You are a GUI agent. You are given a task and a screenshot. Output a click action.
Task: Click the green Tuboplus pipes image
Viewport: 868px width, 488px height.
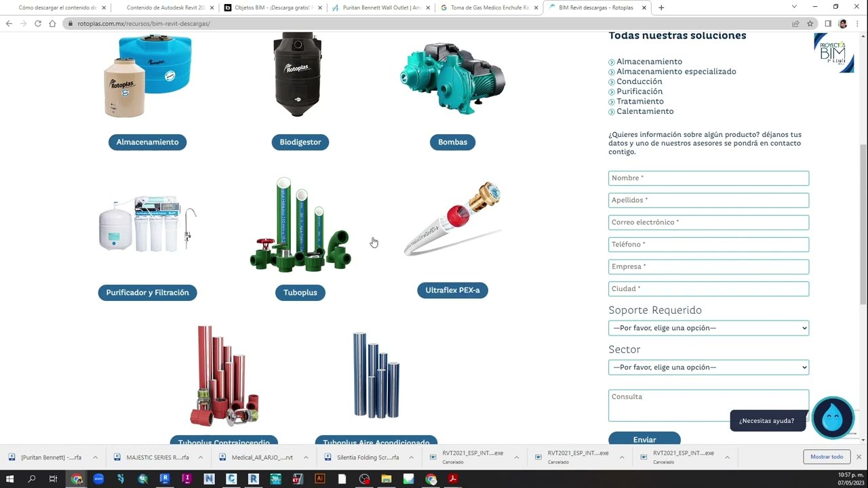pos(300,225)
